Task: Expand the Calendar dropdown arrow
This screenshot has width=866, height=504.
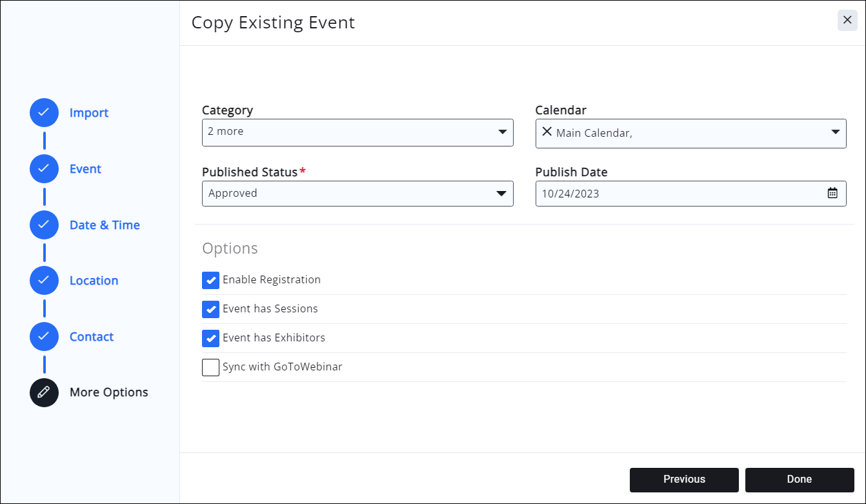Action: click(835, 132)
